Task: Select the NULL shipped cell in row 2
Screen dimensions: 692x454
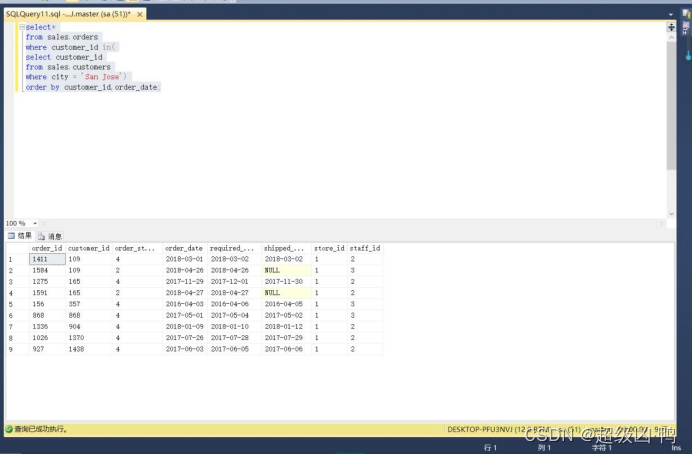Action: coord(286,270)
